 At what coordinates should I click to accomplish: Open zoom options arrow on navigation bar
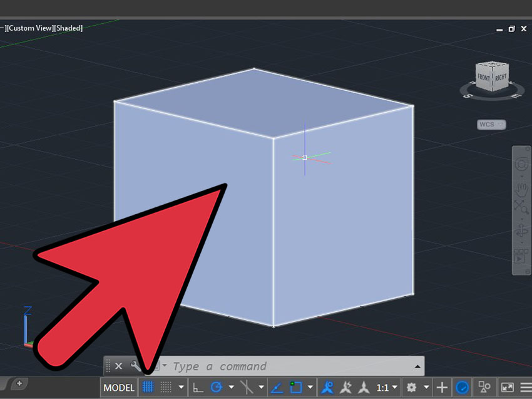click(522, 219)
